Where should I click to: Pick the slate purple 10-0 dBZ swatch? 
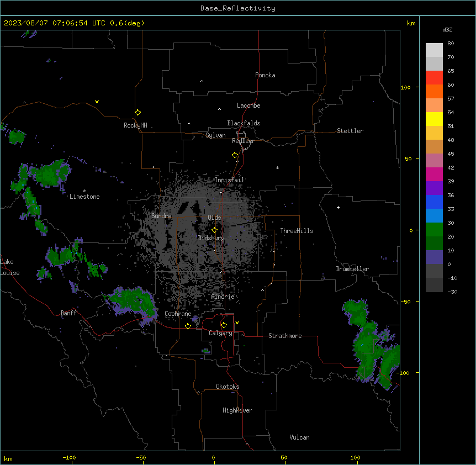434,257
